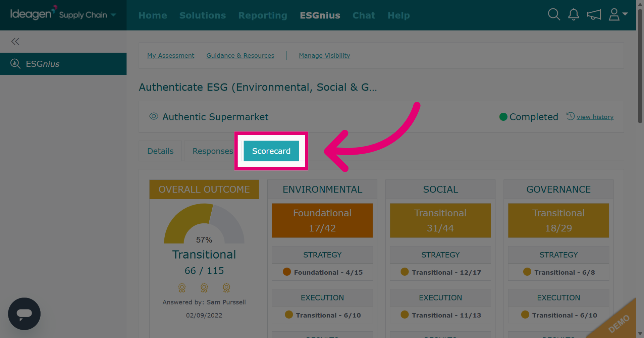Toggle the eye icon beside Authentic Supermarket
The width and height of the screenshot is (644, 338).
(154, 116)
